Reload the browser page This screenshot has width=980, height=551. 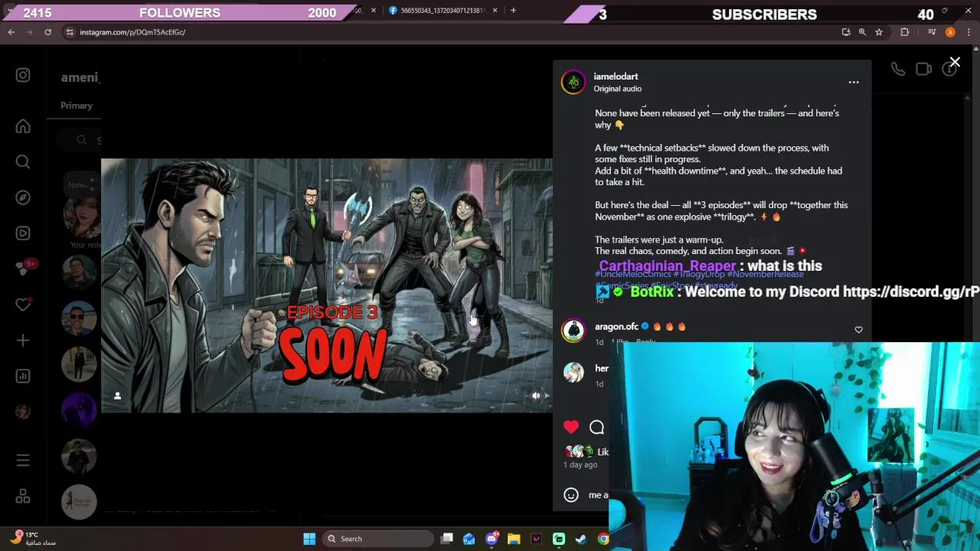pyautogui.click(x=47, y=32)
